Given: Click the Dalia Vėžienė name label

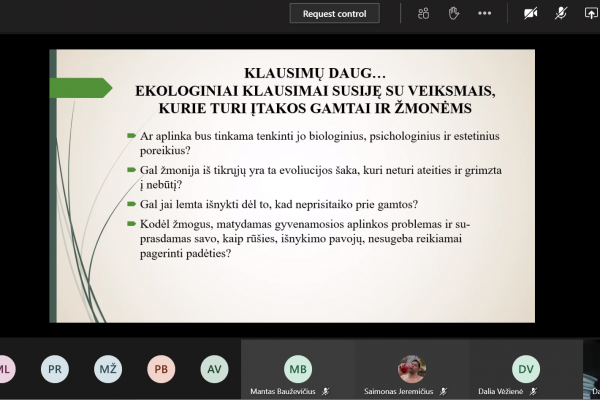Looking at the screenshot, I should pyautogui.click(x=501, y=392).
